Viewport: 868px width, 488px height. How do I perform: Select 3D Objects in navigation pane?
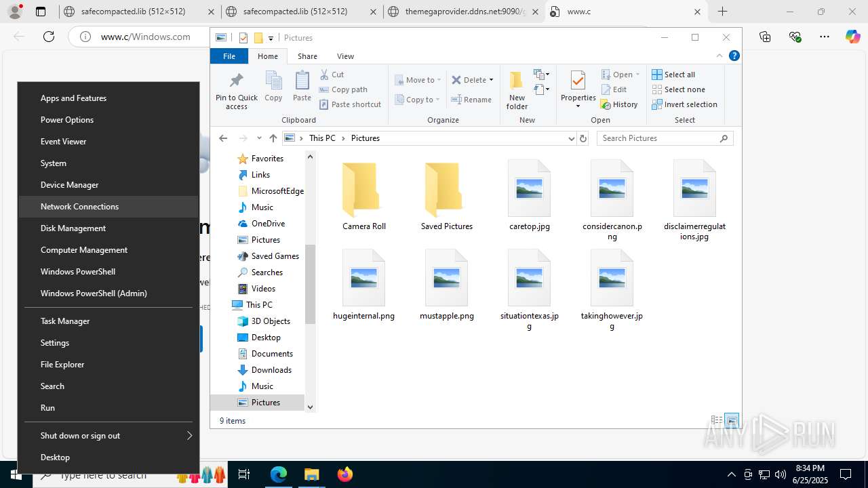pos(271,321)
